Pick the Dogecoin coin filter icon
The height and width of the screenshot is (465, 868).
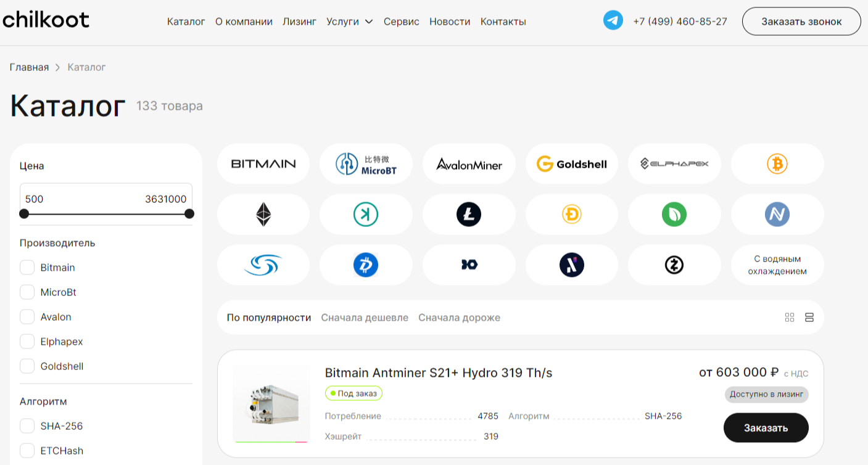pos(572,215)
